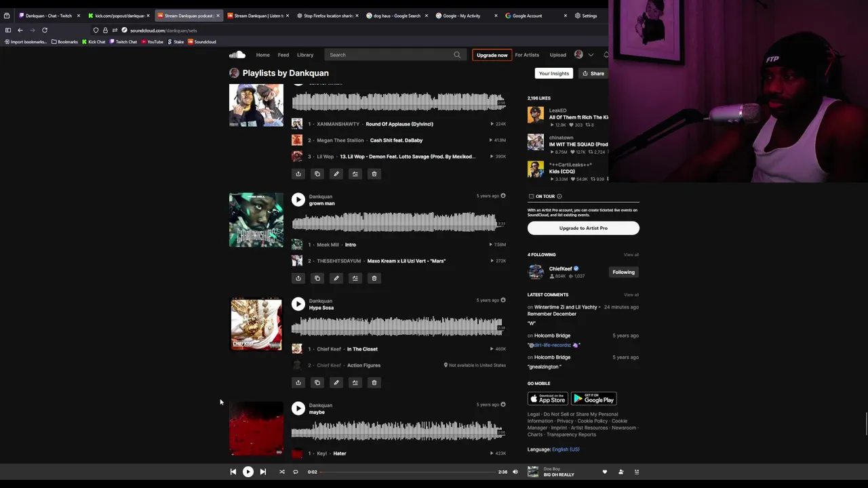This screenshot has height=488, width=868.
Task: Click View all next to Latest Comments
Action: 631,295
